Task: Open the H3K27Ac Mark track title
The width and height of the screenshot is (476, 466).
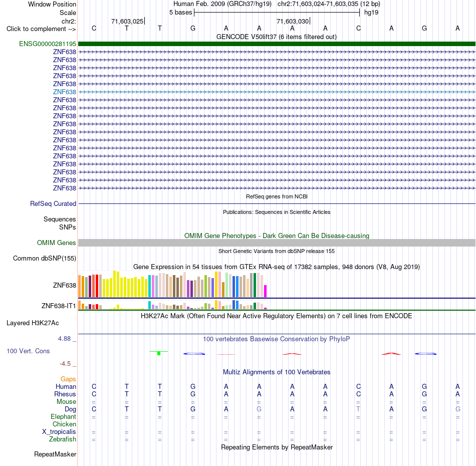Action: coord(277,316)
